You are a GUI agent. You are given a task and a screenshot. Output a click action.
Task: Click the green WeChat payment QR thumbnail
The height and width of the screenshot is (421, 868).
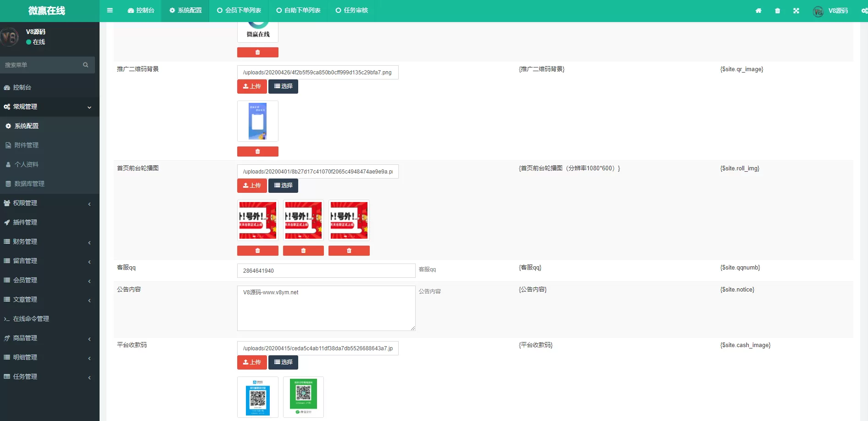click(303, 397)
